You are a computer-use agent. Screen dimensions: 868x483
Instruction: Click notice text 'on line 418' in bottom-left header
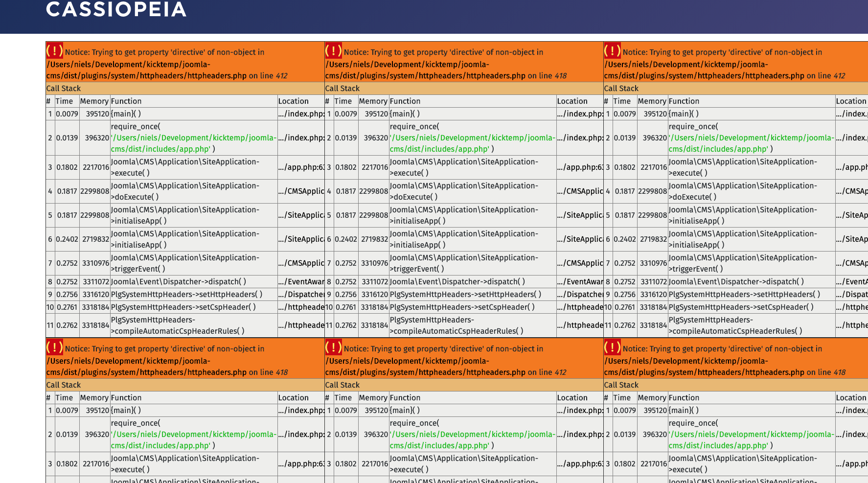(268, 372)
